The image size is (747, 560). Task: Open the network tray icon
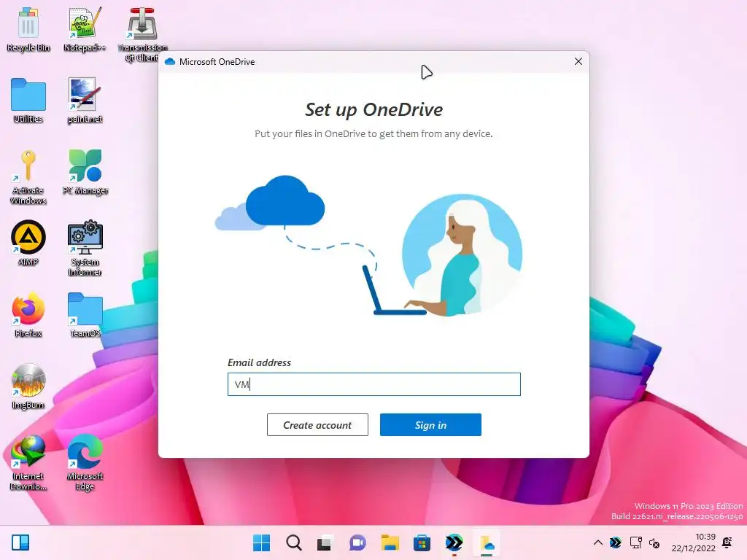coord(635,542)
